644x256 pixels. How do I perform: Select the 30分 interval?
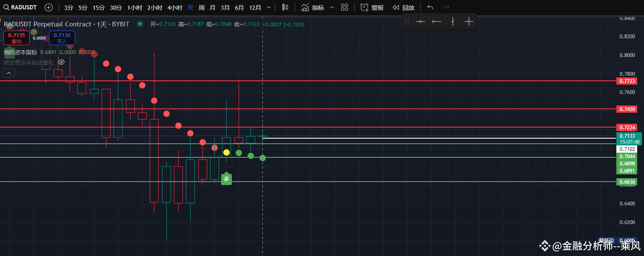116,8
